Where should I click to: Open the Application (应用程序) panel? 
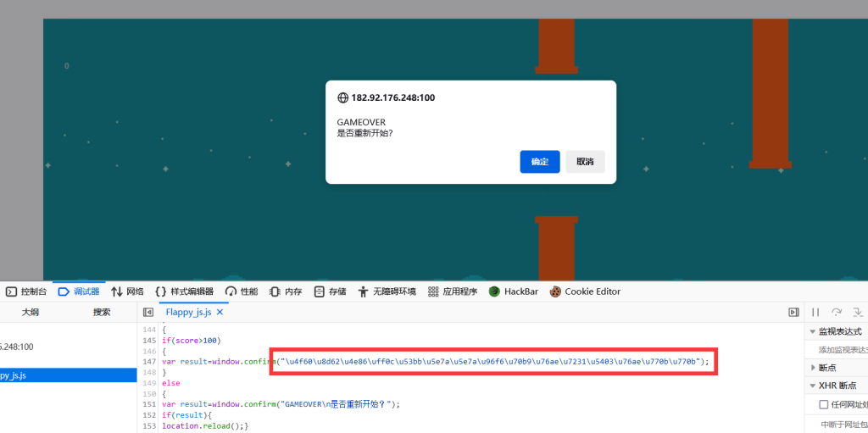452,291
